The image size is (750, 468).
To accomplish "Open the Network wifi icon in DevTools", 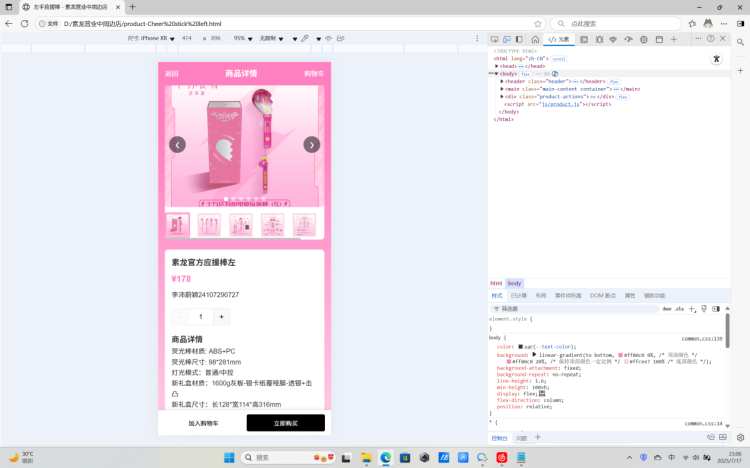I will pos(613,39).
